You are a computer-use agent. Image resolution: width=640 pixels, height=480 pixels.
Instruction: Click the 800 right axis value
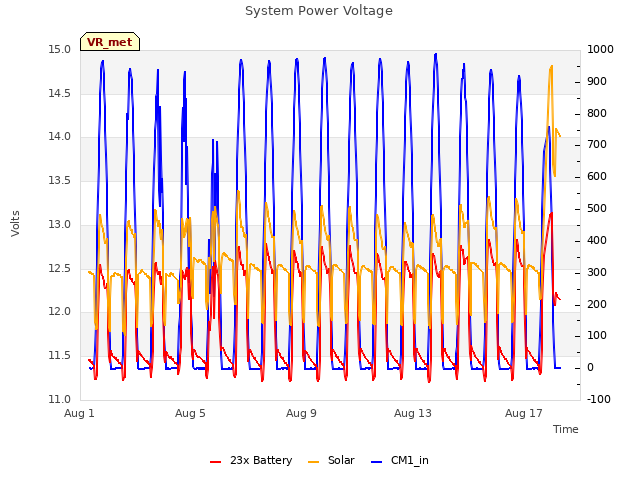coord(597,113)
